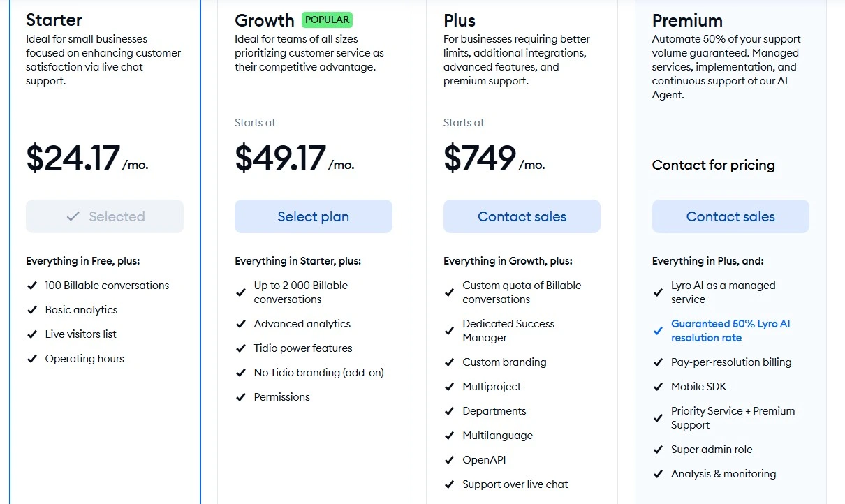Image resolution: width=845 pixels, height=504 pixels.
Task: Click the Selected button on Starter
Action: pyautogui.click(x=105, y=216)
